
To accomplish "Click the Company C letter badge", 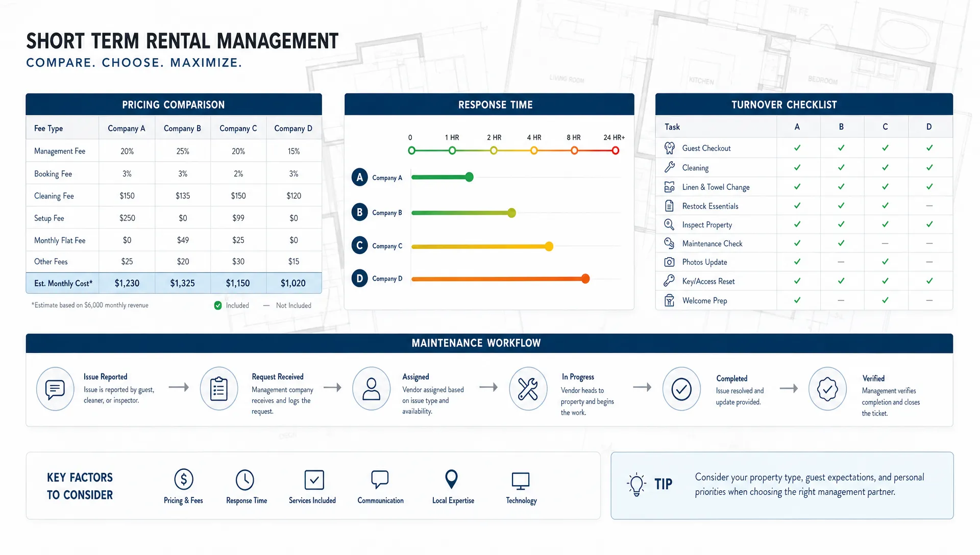I will [360, 245].
